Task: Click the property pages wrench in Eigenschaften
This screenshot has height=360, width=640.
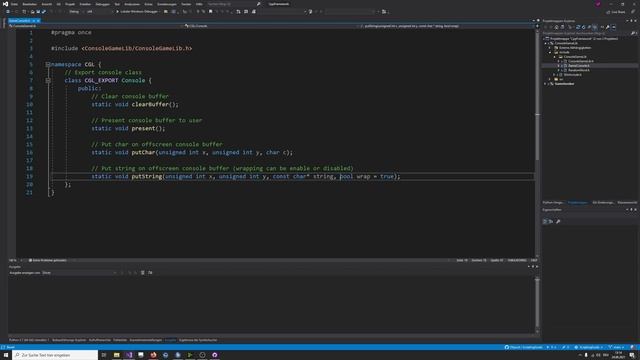Action: (558, 221)
